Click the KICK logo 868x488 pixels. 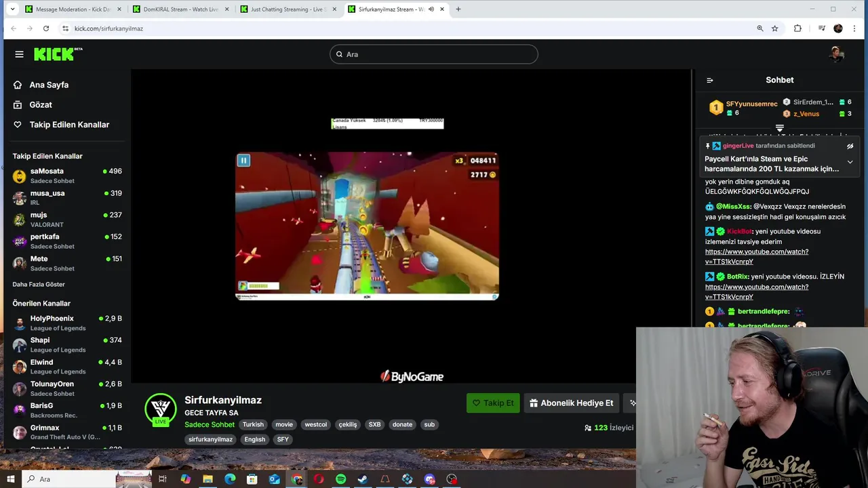point(58,54)
